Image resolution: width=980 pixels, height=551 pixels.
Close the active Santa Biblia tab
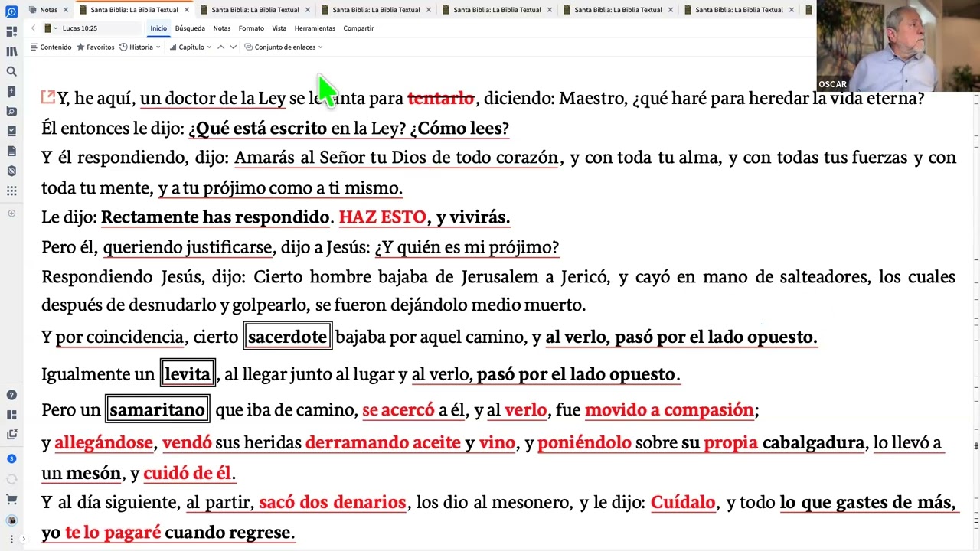186,10
